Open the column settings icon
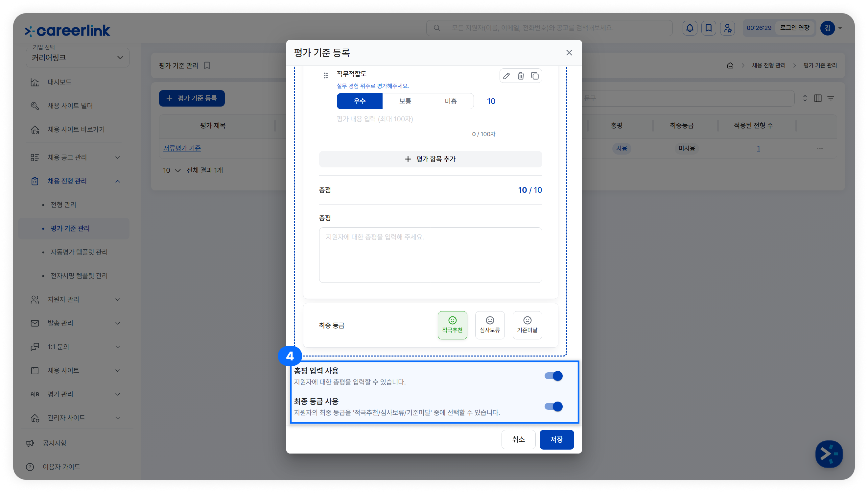 818,98
